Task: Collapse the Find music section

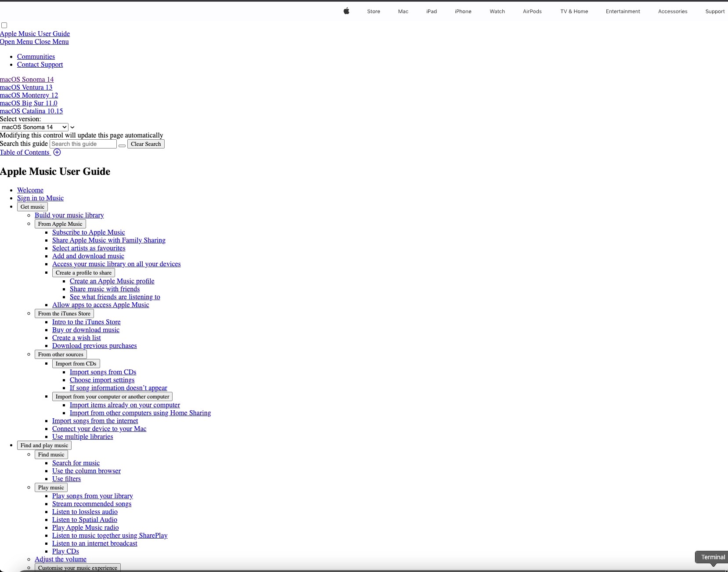Action: point(51,455)
